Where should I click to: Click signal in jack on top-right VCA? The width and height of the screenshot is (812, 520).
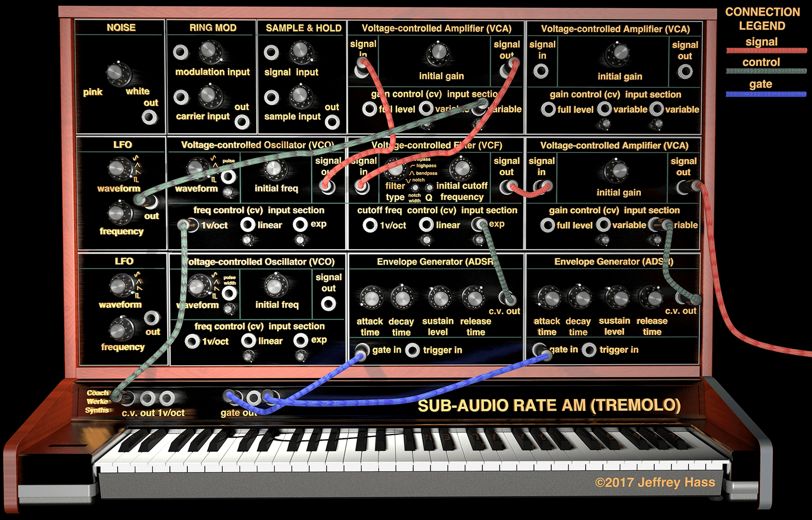coord(541,71)
